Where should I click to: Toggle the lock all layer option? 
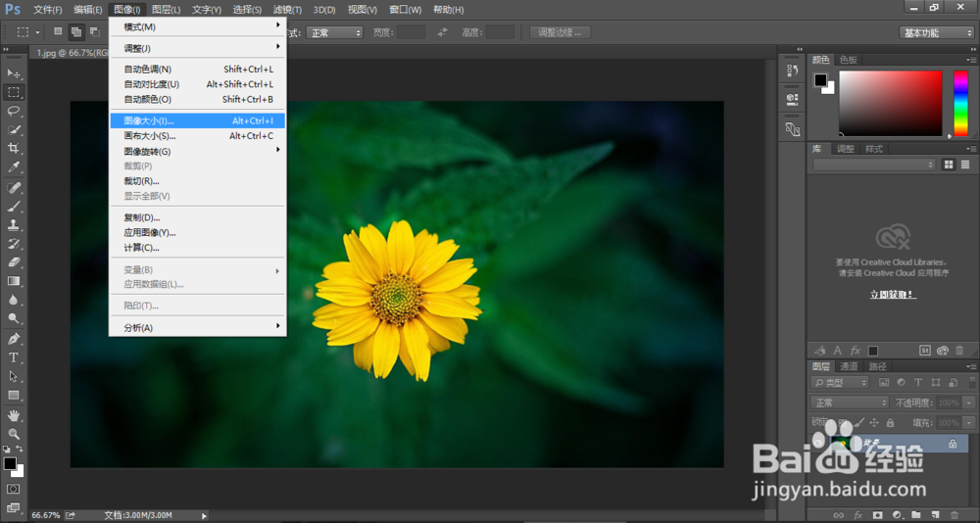click(x=889, y=422)
